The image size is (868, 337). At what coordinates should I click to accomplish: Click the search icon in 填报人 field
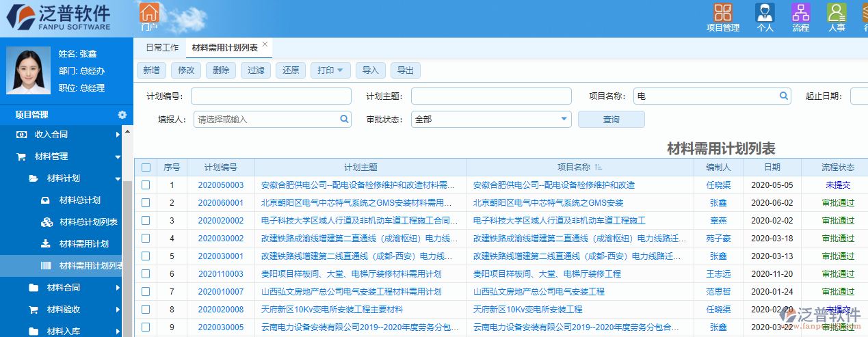(345, 119)
